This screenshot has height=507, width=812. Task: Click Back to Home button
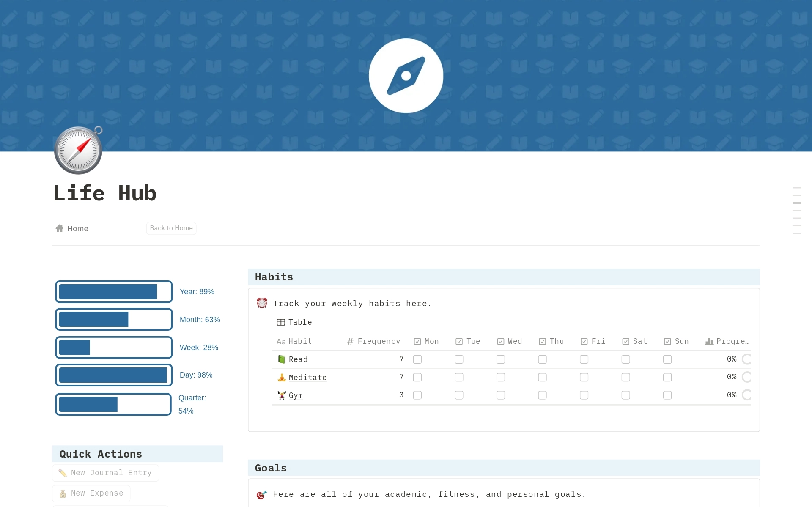[x=171, y=228]
